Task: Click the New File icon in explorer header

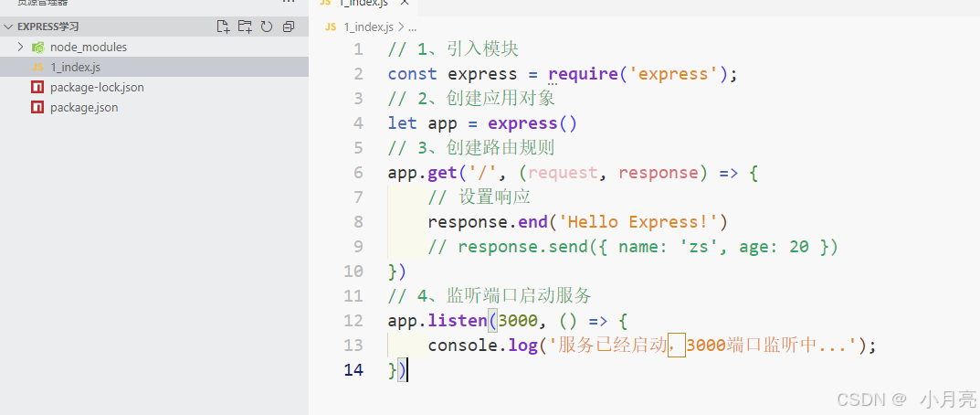Action: (x=223, y=27)
